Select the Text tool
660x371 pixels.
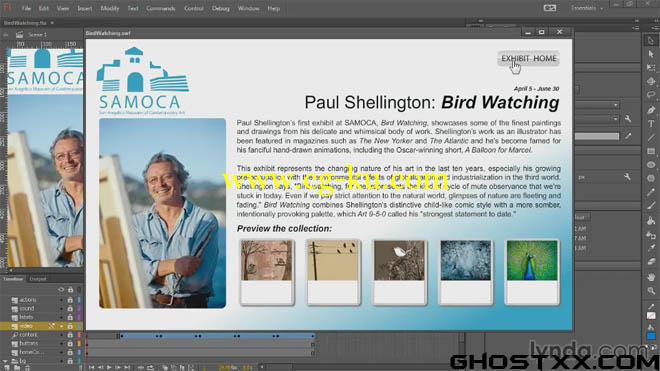pos(651,124)
